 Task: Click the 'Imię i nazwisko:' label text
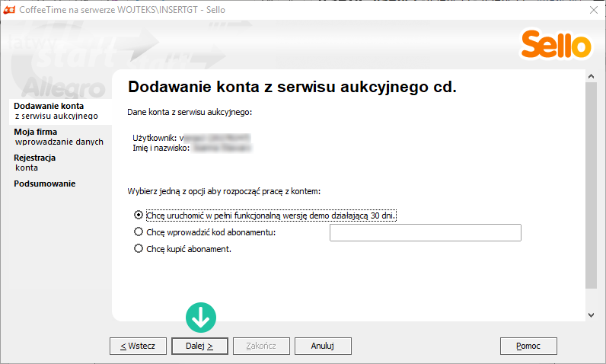(x=161, y=148)
